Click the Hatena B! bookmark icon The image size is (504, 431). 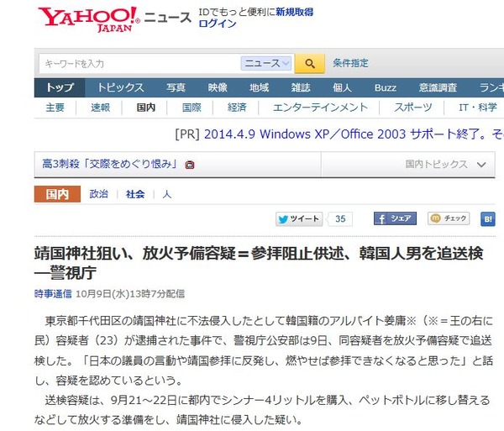[x=488, y=219]
